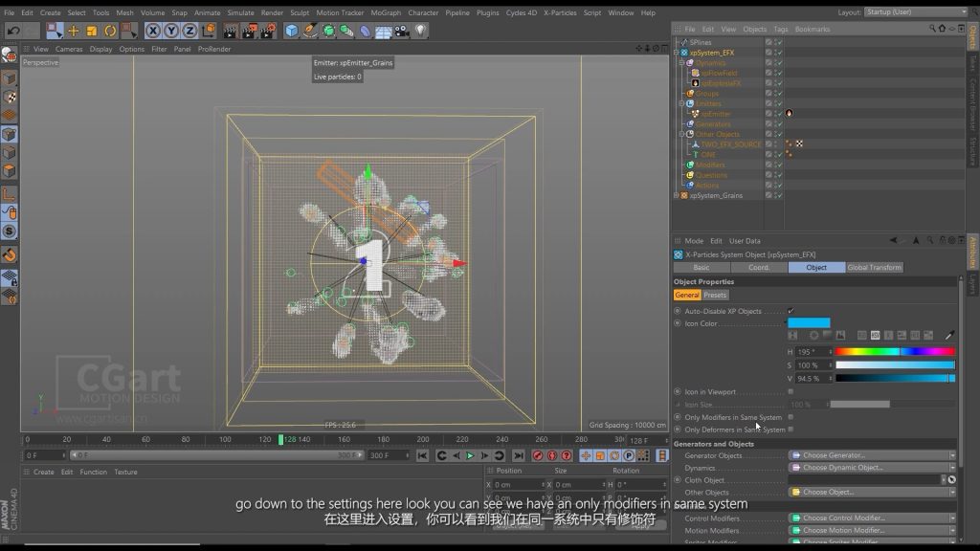Activate the Move tool

pyautogui.click(x=73, y=30)
